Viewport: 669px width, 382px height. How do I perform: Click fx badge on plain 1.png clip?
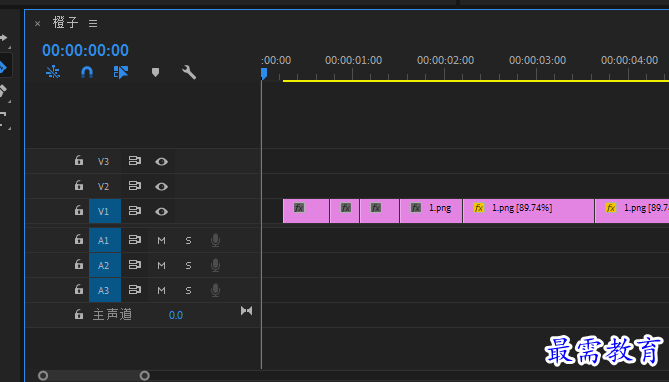click(416, 208)
